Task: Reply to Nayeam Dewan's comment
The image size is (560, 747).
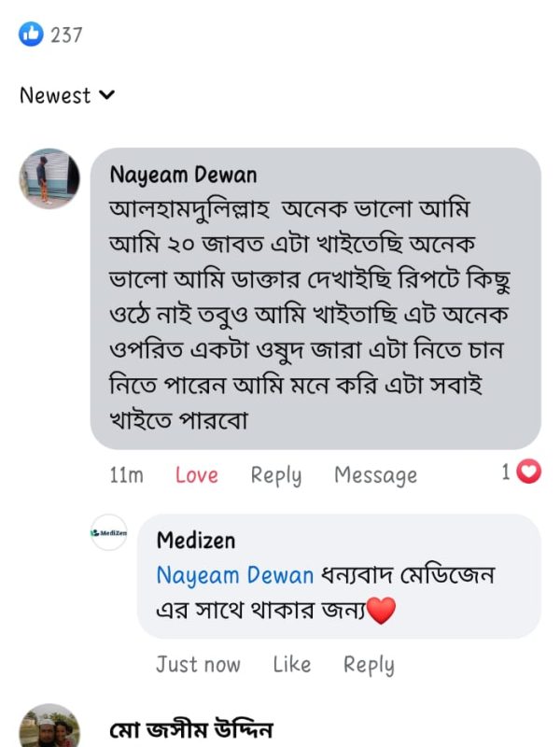Action: (275, 475)
